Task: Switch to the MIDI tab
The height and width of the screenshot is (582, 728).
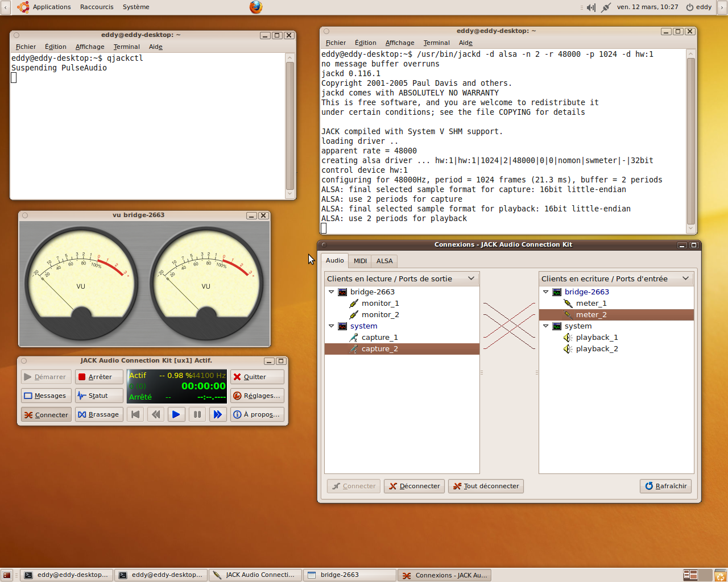Action: click(360, 261)
